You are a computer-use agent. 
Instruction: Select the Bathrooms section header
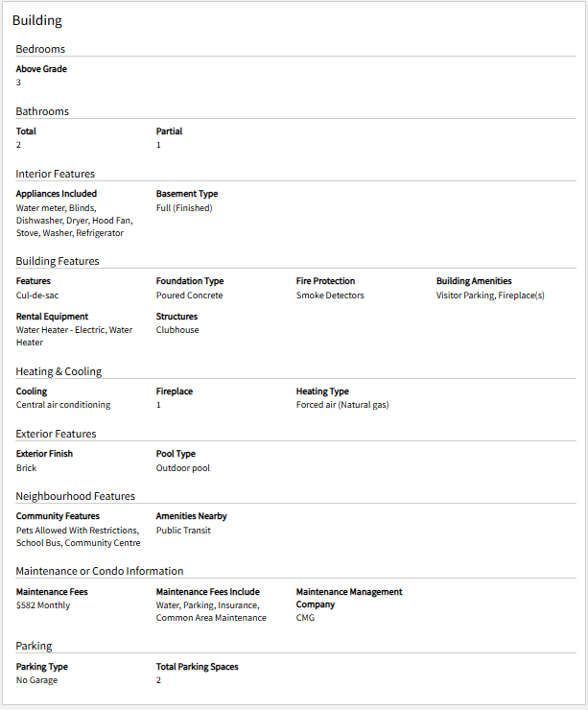pos(42,111)
